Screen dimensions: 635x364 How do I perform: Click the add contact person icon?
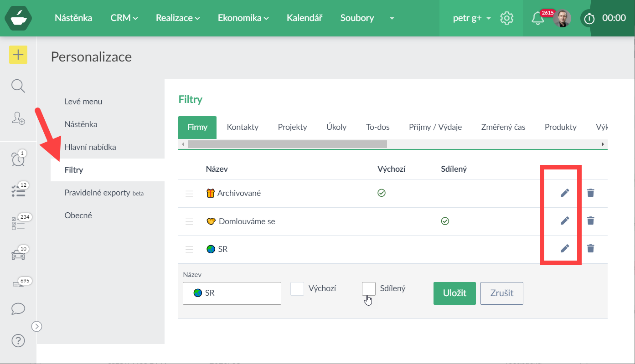(18, 118)
